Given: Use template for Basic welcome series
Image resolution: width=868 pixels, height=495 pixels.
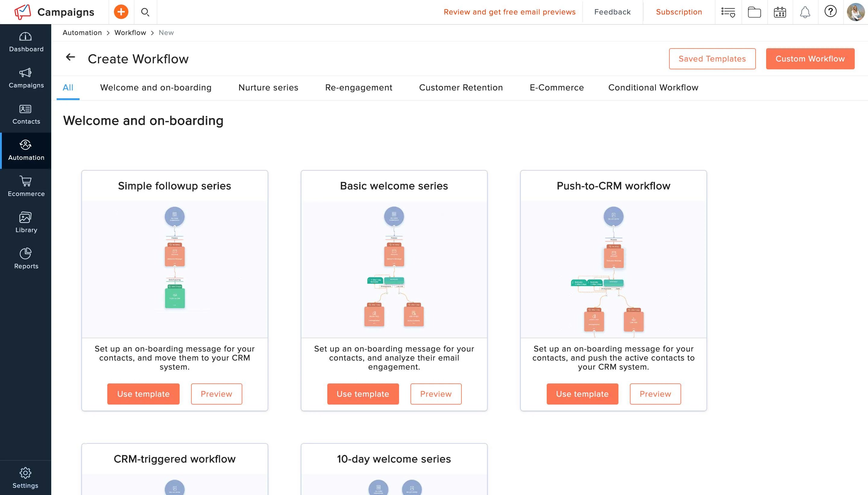Looking at the screenshot, I should [363, 394].
